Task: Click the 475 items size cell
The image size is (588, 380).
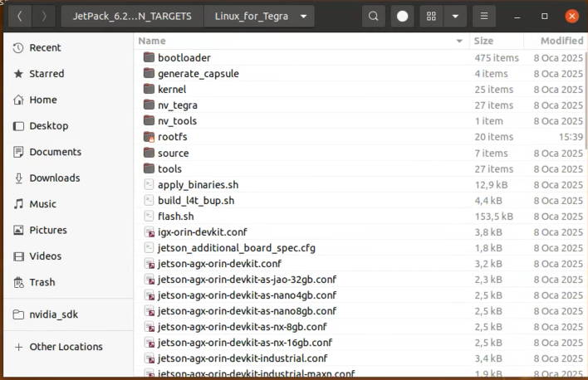Action: [x=497, y=58]
